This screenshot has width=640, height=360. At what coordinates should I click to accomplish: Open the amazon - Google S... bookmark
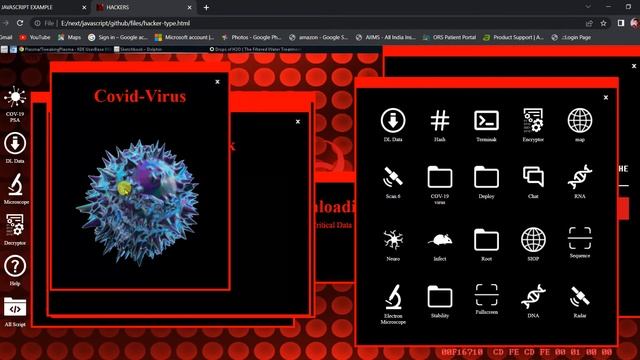pos(318,37)
